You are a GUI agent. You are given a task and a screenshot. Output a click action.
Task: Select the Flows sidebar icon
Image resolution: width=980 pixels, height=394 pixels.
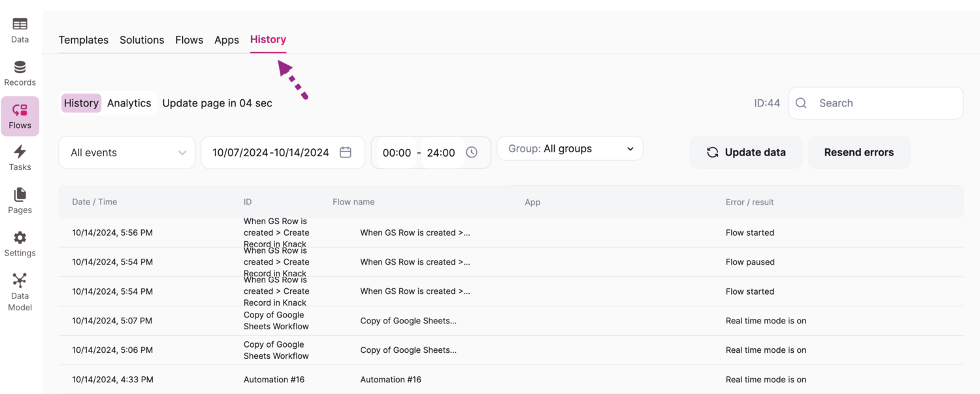pos(20,116)
